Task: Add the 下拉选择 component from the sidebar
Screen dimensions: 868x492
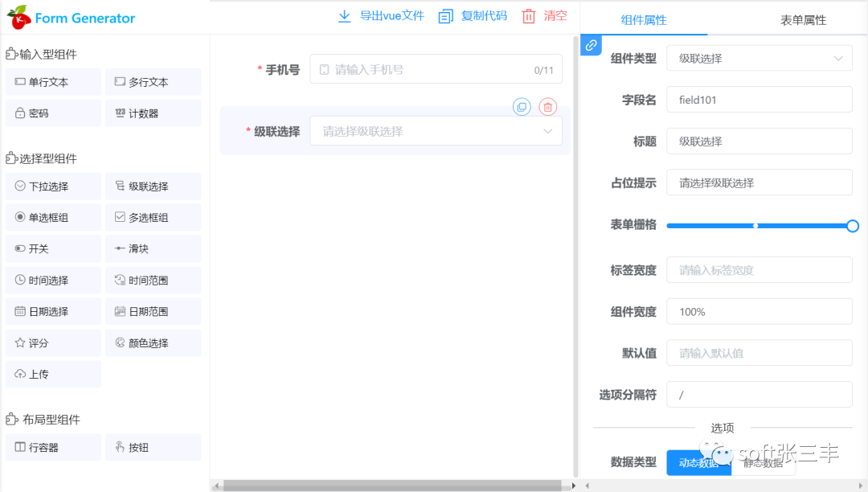Action: click(53, 186)
